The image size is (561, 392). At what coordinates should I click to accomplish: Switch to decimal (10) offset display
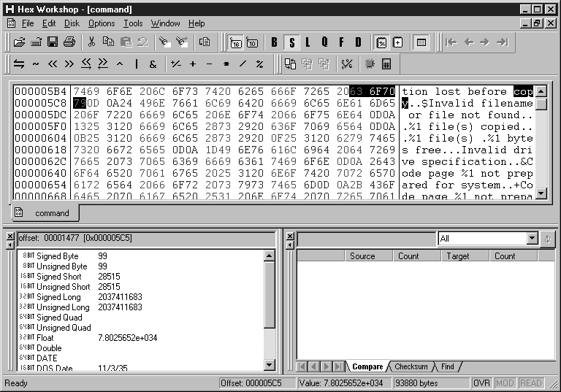click(252, 42)
